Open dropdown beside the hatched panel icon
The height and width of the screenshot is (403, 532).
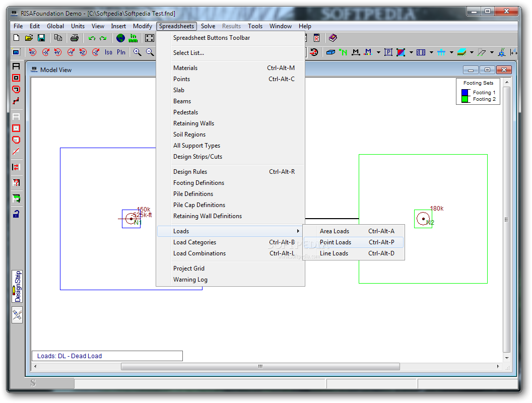coord(431,52)
